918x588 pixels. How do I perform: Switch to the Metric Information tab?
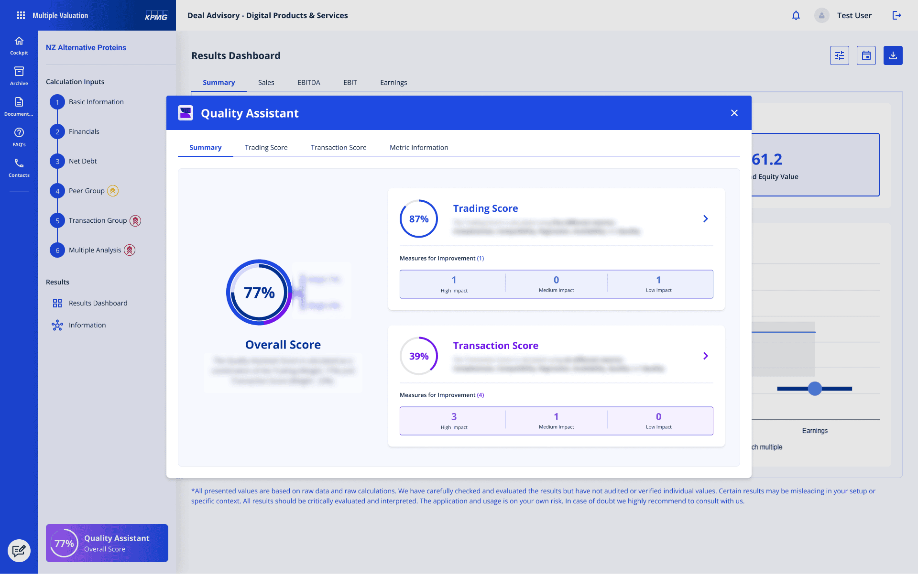(x=419, y=147)
